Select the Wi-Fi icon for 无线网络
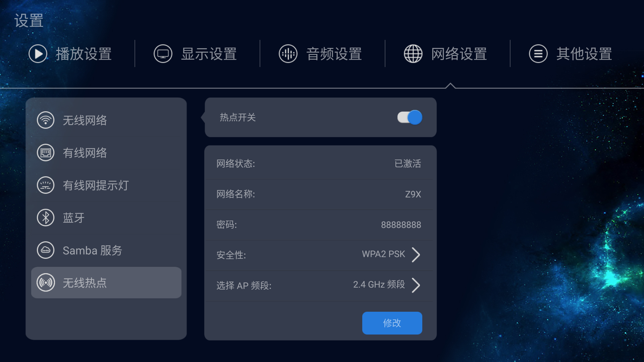644x362 pixels. [x=46, y=120]
